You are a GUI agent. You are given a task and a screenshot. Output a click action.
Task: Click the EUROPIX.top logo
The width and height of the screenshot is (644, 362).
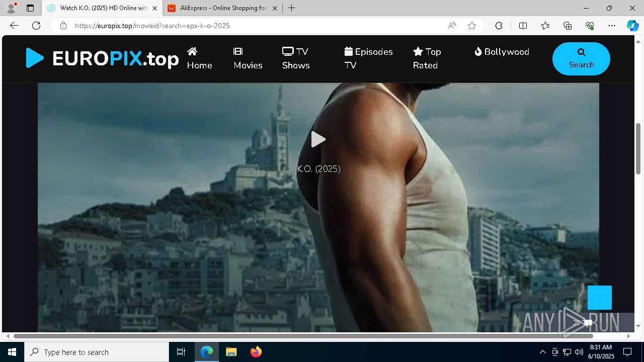click(x=102, y=58)
